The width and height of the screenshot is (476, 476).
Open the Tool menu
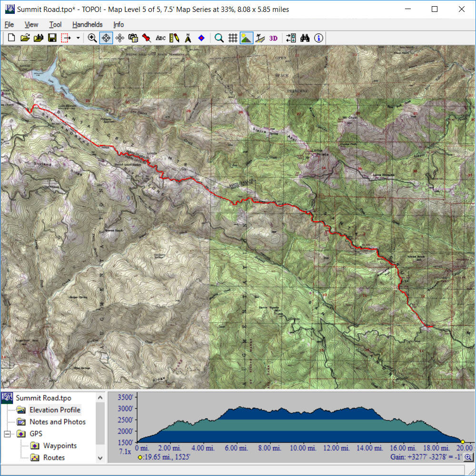point(55,24)
